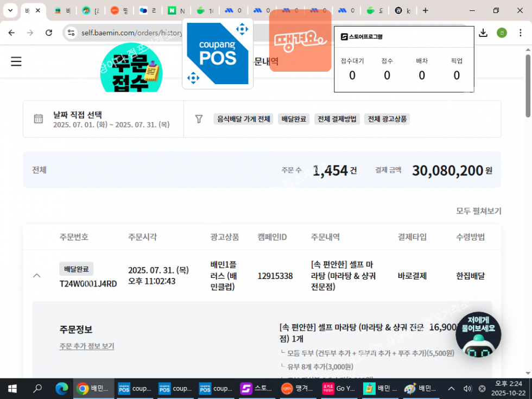This screenshot has width=532, height=399.
Task: Click the 모두 펼쳐보기 link
Action: [x=478, y=211]
